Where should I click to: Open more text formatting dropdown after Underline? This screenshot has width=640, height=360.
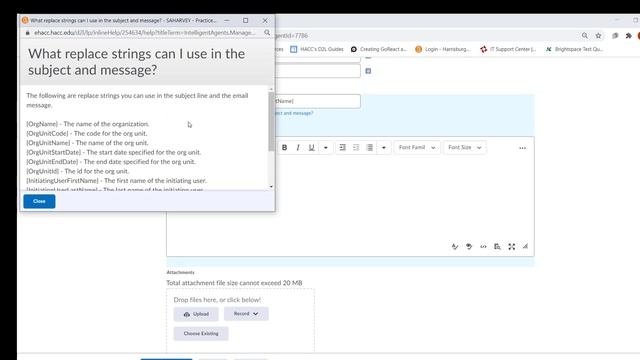coord(326,147)
